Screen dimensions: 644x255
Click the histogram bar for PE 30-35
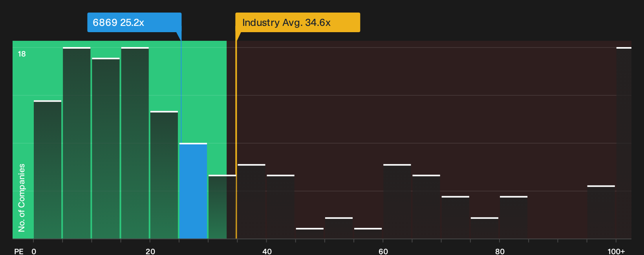click(x=222, y=207)
